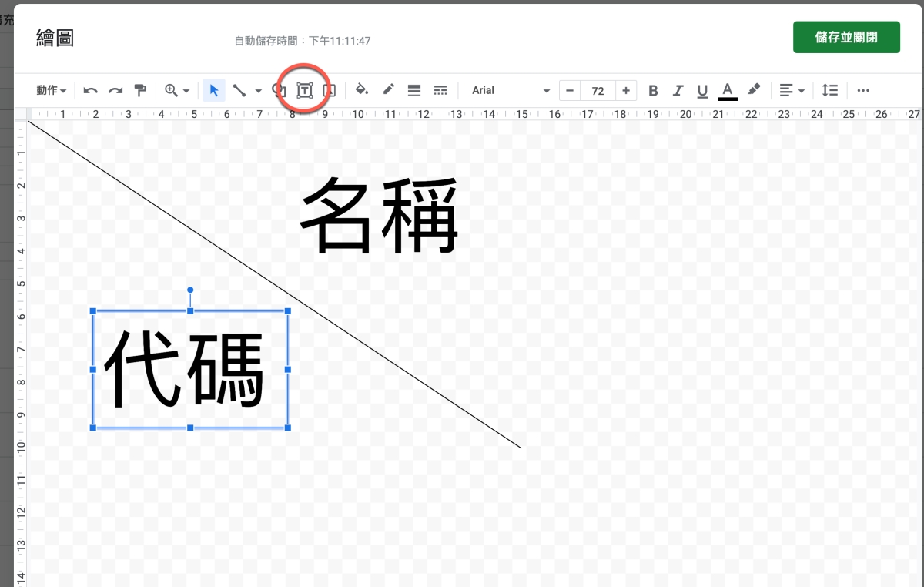Click the 儲存並關閉 save and close button
Viewport: 924px width, 587px height.
(x=846, y=37)
